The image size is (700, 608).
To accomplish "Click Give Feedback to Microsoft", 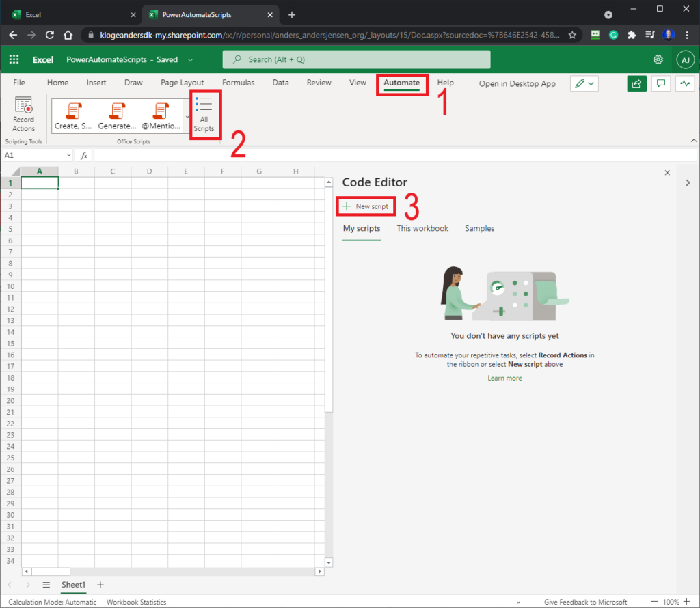I will [585, 603].
